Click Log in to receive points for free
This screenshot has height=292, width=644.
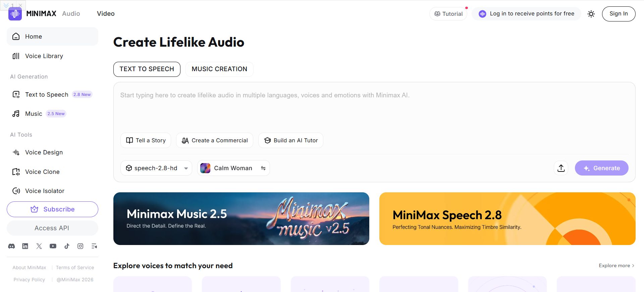526,14
